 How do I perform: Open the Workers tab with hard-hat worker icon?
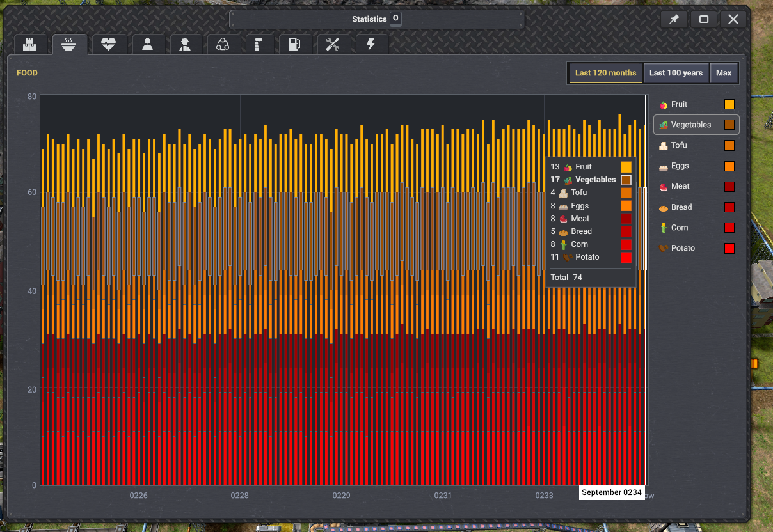point(186,45)
